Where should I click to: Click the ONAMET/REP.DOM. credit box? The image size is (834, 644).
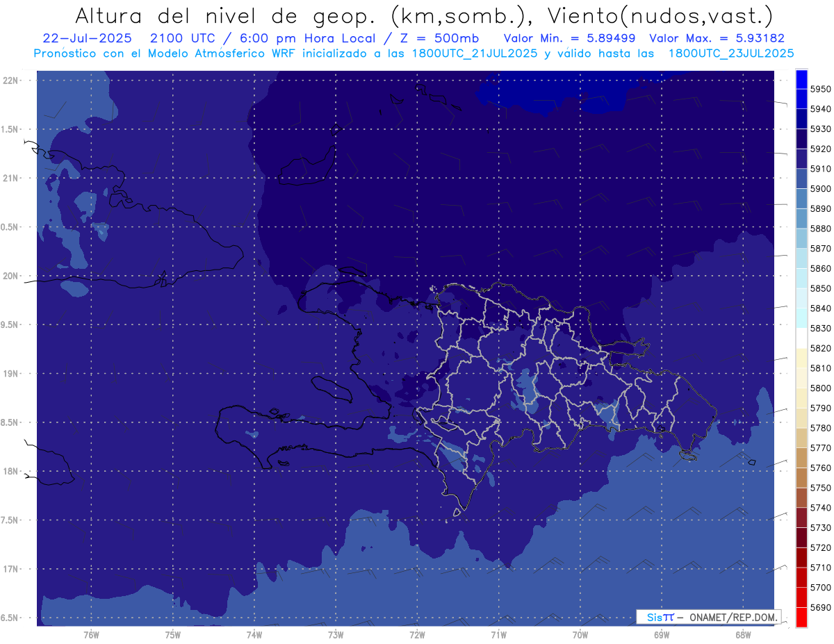[709, 617]
